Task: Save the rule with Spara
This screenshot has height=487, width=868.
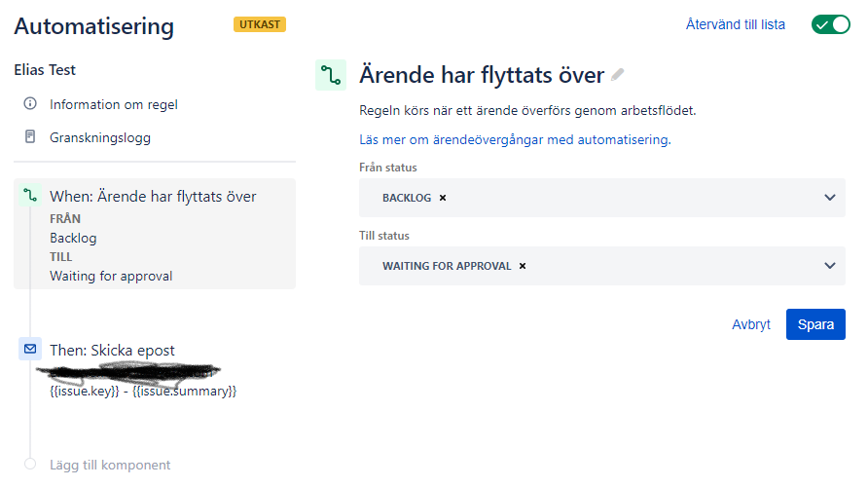Action: 815,324
